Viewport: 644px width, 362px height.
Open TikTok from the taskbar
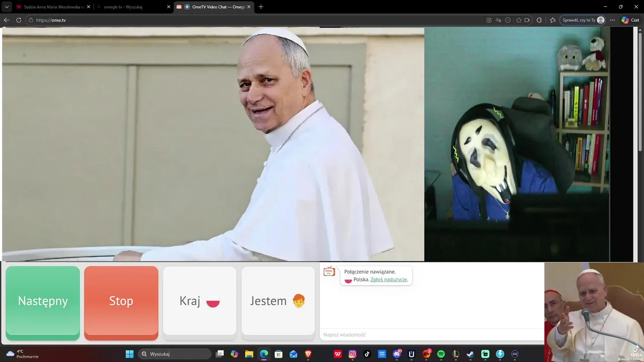tap(367, 354)
